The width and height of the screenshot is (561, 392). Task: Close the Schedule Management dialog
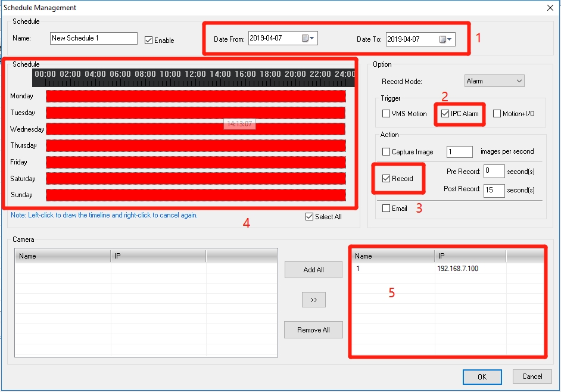tap(549, 8)
